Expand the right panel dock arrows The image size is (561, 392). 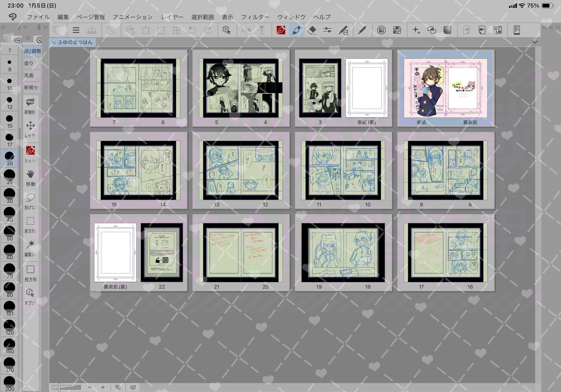click(551, 27)
